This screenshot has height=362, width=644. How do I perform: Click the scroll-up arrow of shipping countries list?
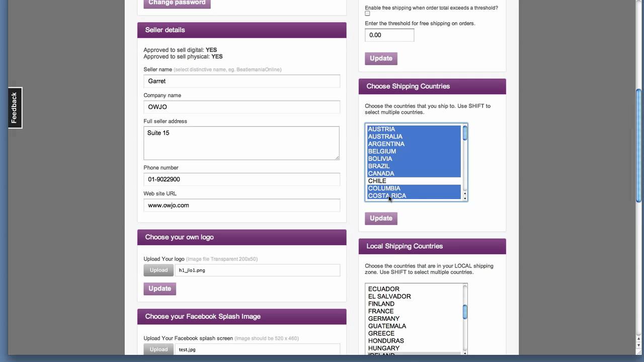tap(465, 193)
